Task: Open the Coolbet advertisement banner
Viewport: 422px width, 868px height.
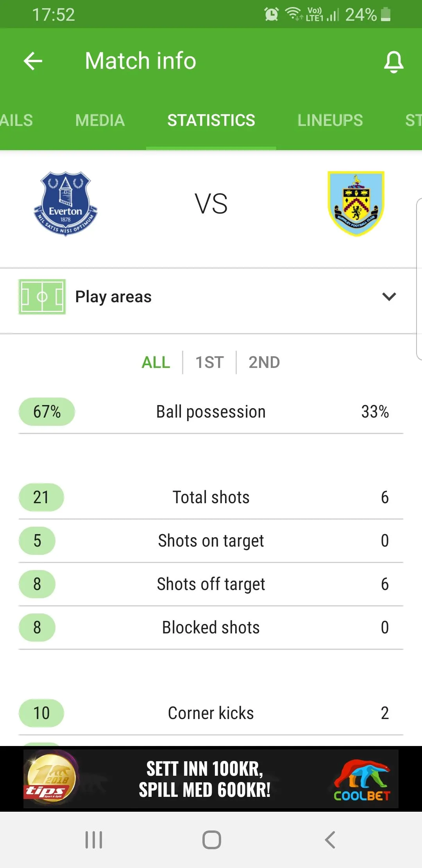Action: 211,779
